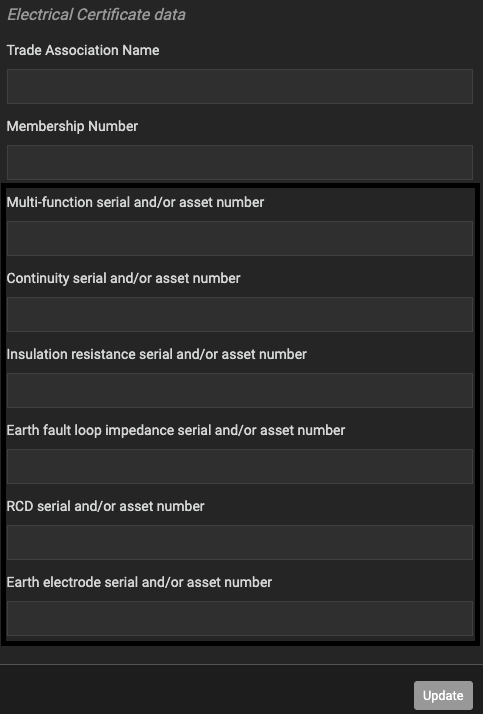Image resolution: width=483 pixels, height=714 pixels.
Task: Select the Multi-function serial number input
Action: tap(240, 239)
